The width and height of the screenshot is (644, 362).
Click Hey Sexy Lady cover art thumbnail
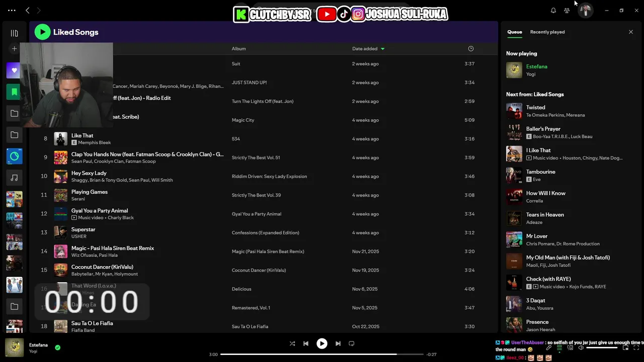click(x=60, y=176)
